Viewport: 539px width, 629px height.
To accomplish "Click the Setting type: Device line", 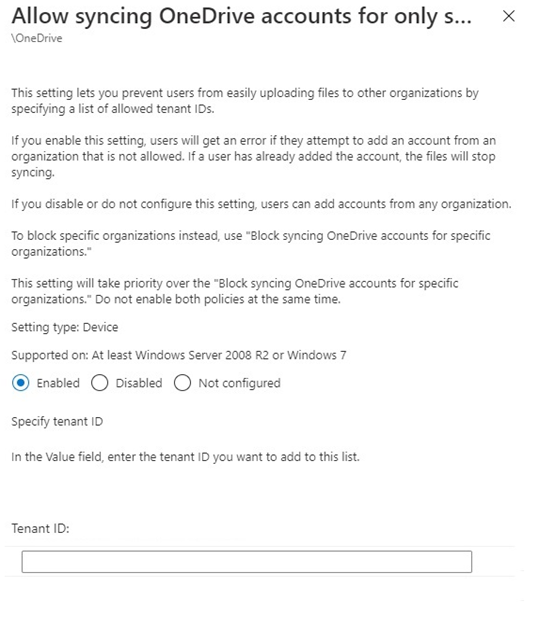I will [x=65, y=327].
